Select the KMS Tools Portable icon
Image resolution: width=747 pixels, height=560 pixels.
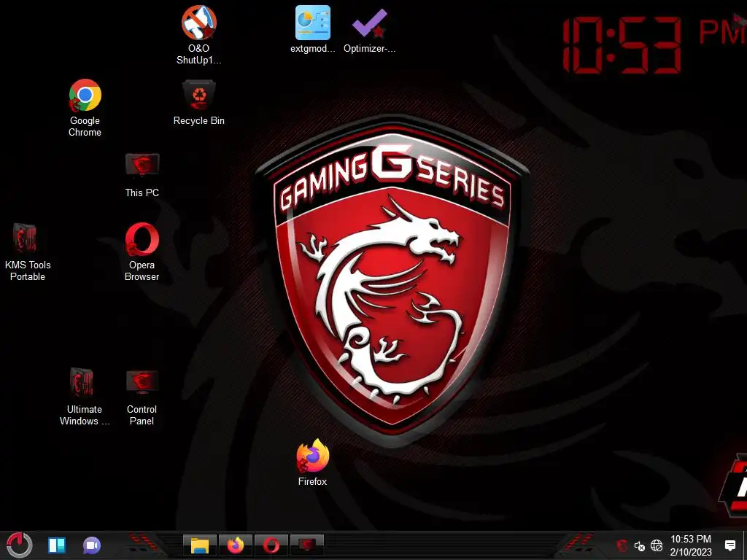point(28,252)
